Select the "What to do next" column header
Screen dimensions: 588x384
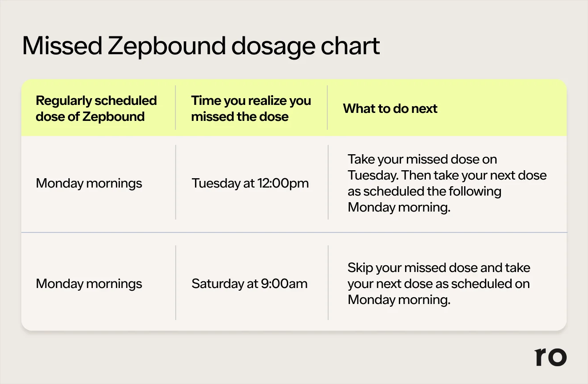point(390,108)
